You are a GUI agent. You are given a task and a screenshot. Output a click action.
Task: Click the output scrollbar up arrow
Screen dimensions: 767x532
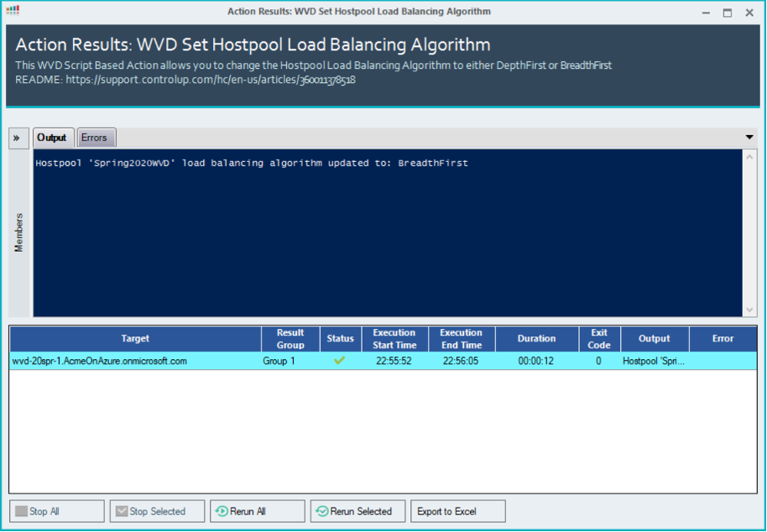pos(749,157)
